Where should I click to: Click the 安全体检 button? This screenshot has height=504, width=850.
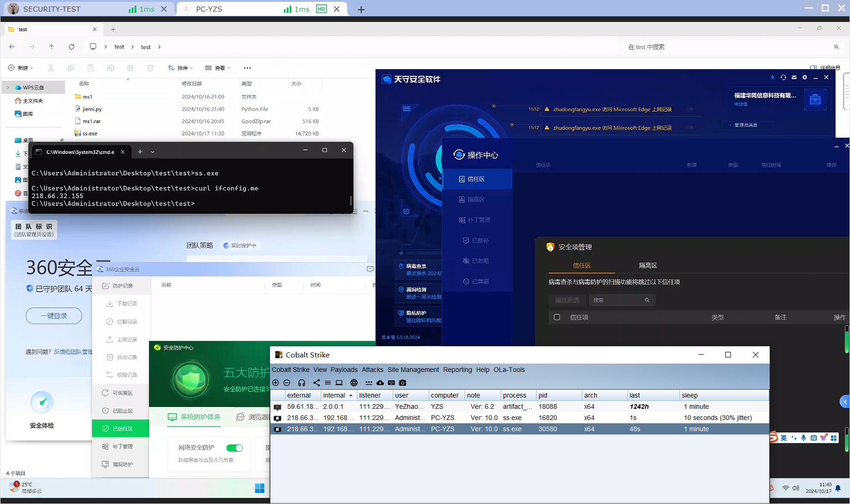coord(42,411)
